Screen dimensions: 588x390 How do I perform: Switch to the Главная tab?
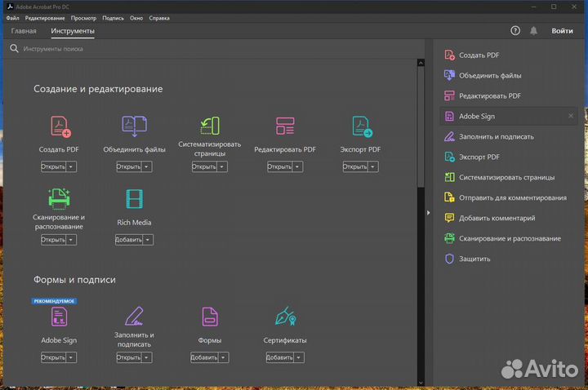(24, 31)
